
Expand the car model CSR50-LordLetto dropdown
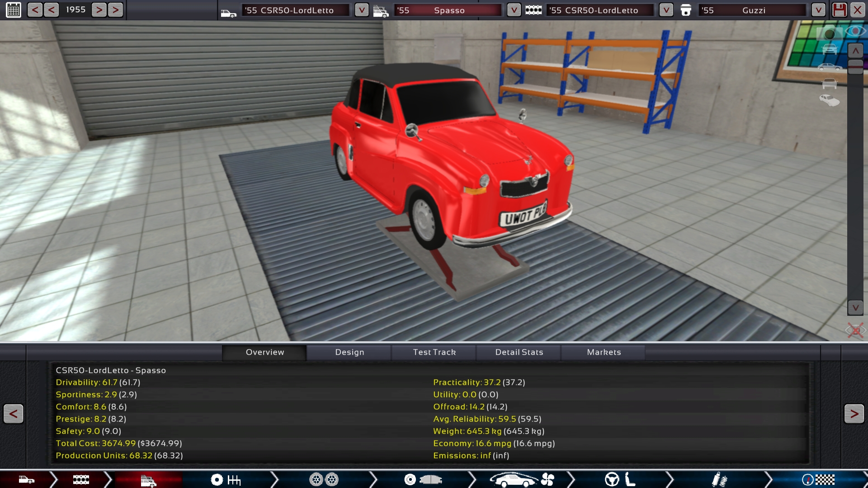pyautogui.click(x=361, y=10)
